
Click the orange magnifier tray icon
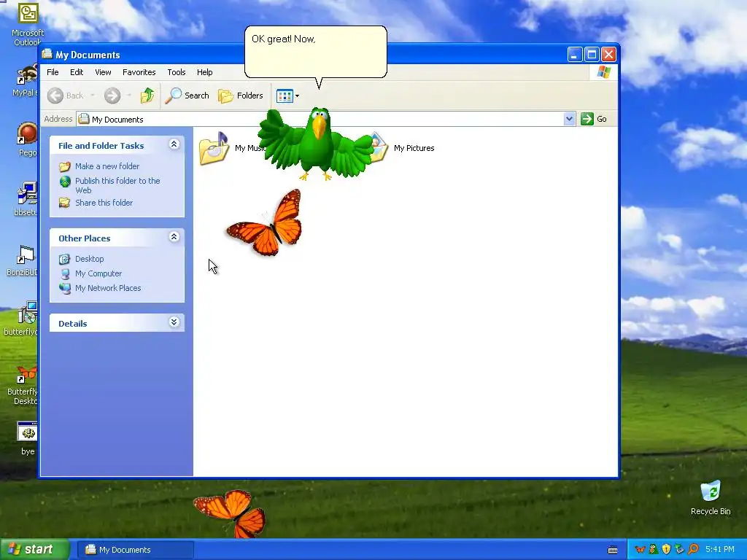(693, 550)
